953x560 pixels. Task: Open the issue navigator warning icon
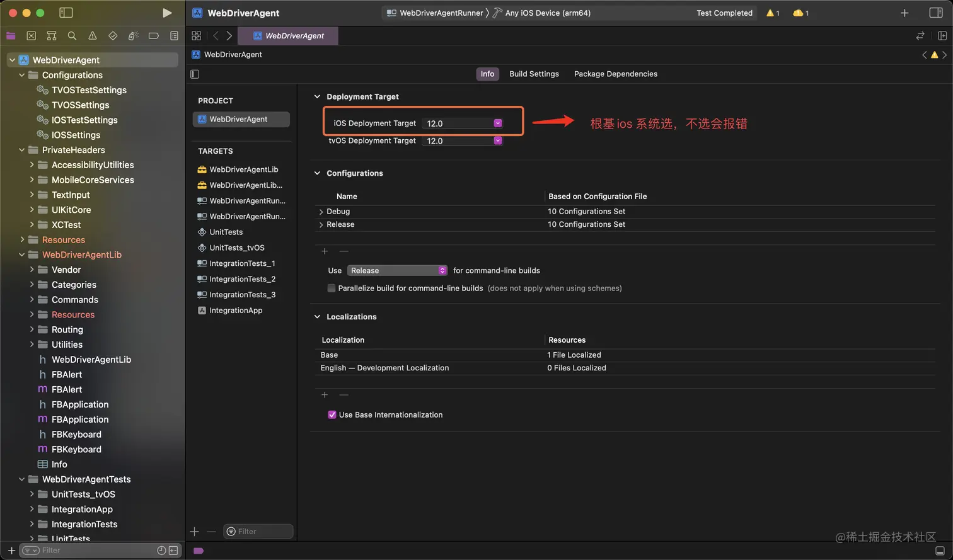pyautogui.click(x=93, y=36)
